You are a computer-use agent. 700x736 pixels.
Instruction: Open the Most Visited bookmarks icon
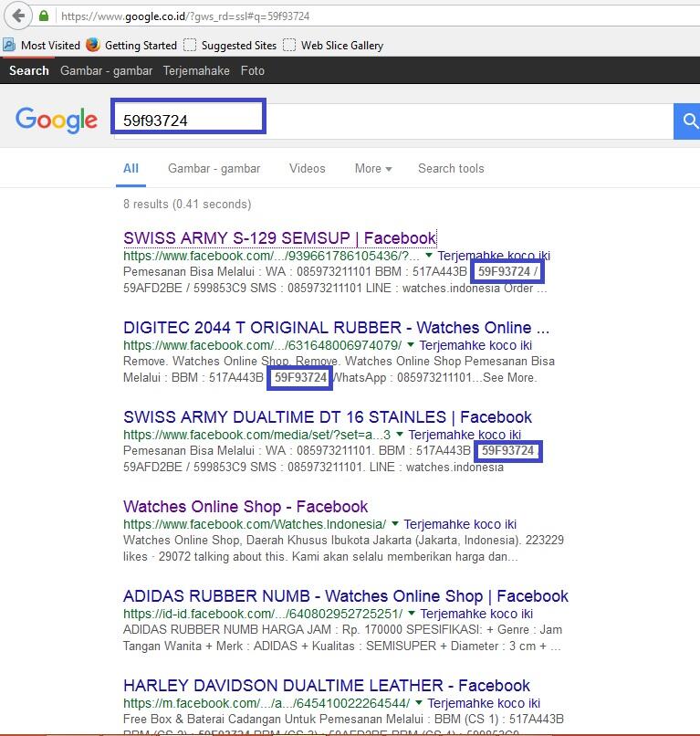point(9,45)
